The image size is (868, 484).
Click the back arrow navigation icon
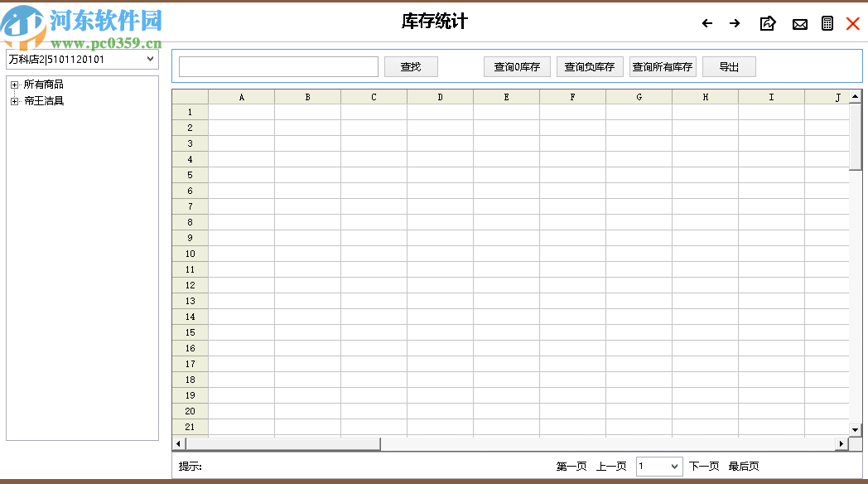[x=706, y=24]
